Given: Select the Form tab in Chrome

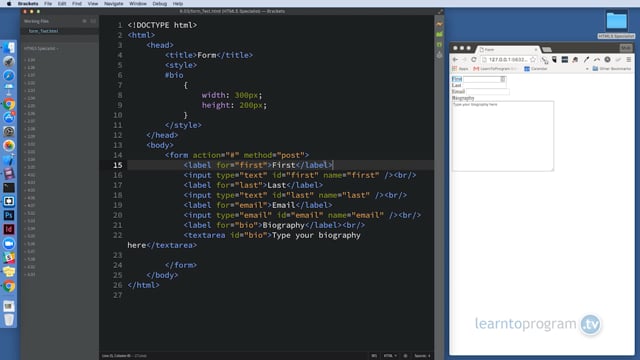Looking at the screenshot, I should (x=507, y=49).
